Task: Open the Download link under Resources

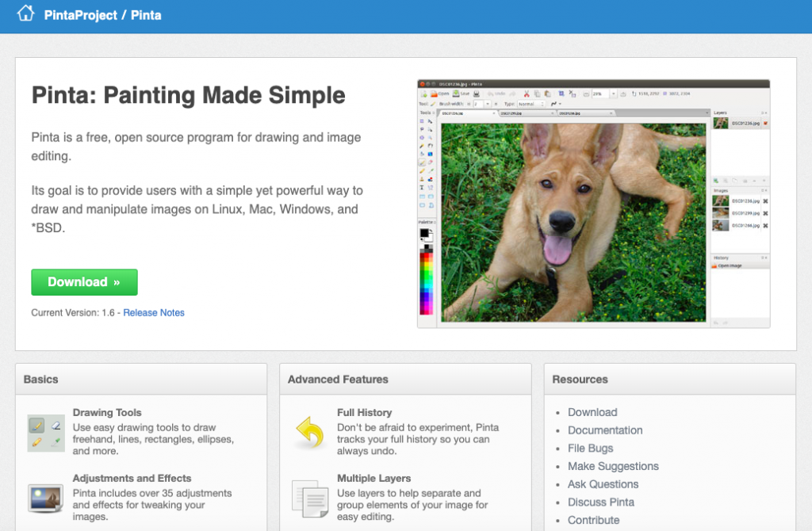Action: (592, 412)
